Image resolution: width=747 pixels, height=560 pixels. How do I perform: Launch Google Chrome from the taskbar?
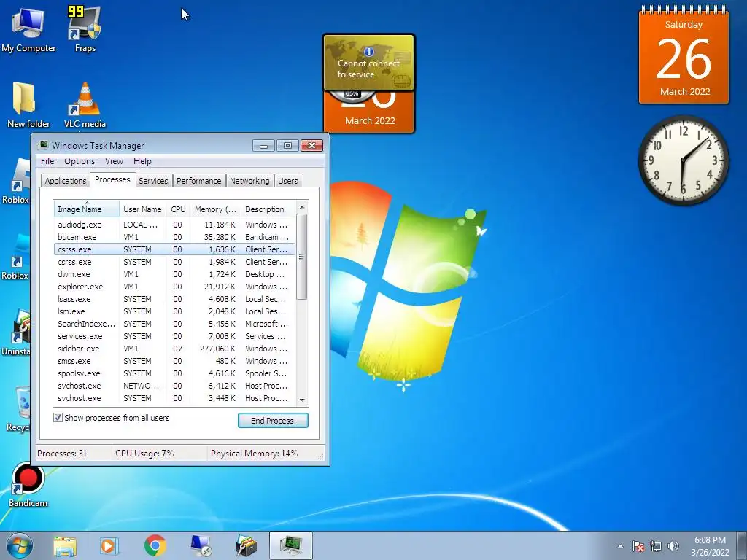click(155, 545)
